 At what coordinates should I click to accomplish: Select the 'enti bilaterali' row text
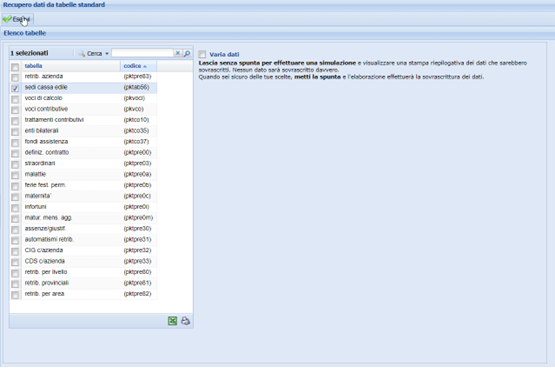click(x=41, y=131)
